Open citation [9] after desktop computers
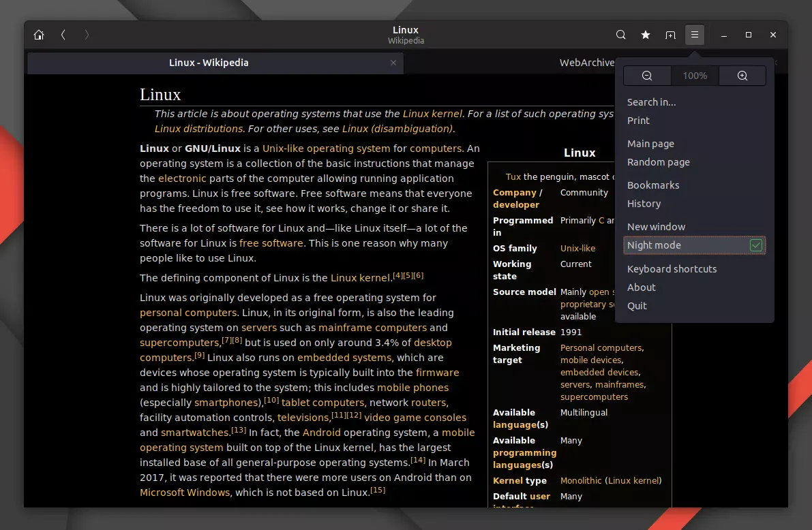 pyautogui.click(x=199, y=355)
